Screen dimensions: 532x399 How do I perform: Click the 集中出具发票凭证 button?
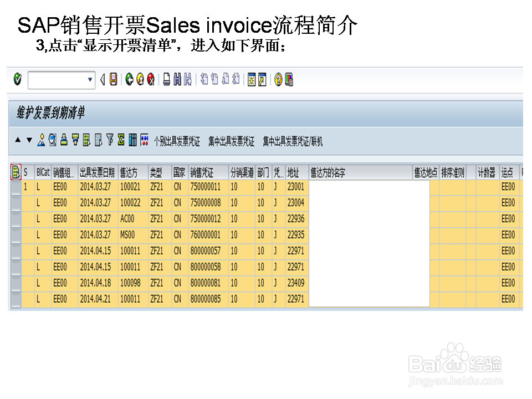[231, 141]
